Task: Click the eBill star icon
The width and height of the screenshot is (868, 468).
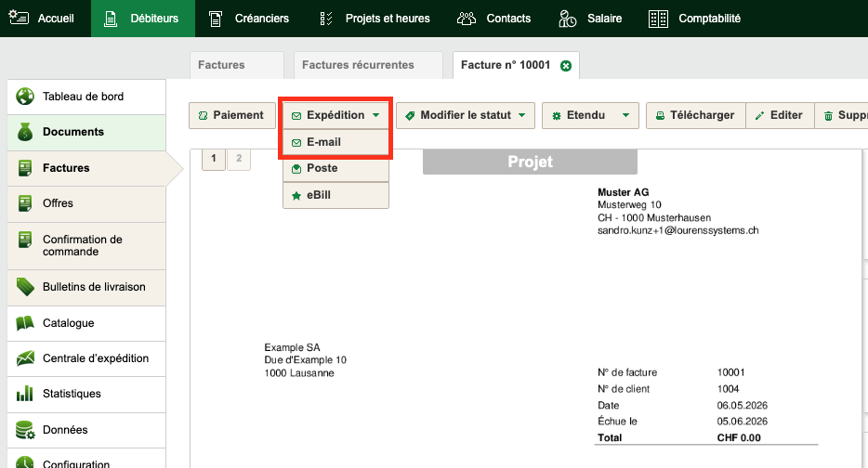Action: click(296, 195)
